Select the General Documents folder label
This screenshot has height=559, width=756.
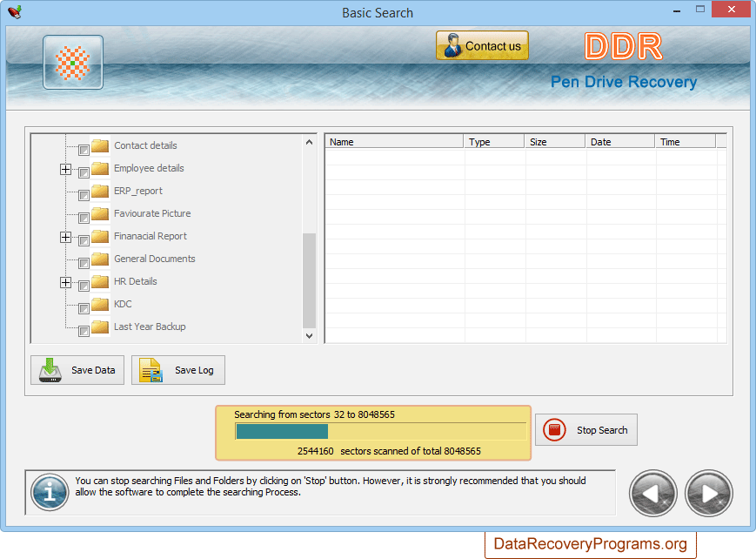click(x=155, y=259)
